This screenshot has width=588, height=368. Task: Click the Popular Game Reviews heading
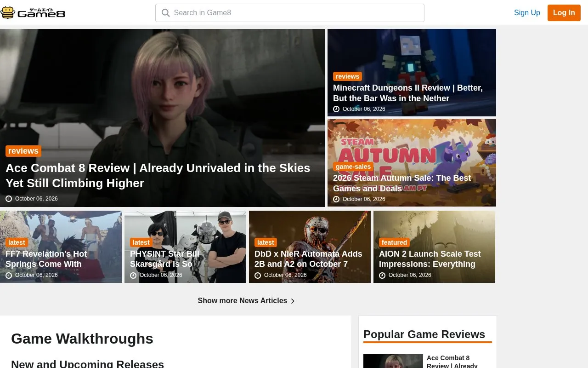[424, 334]
